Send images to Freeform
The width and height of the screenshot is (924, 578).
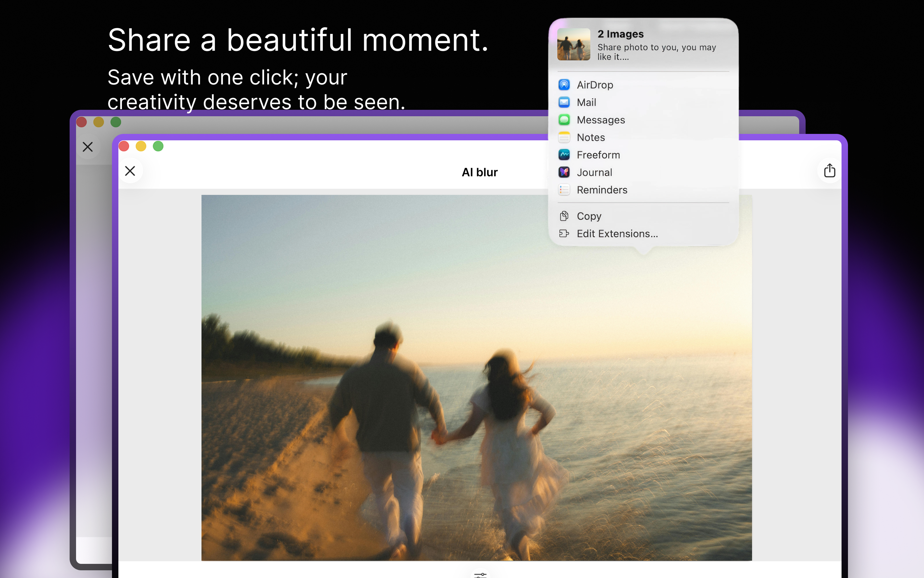point(643,155)
